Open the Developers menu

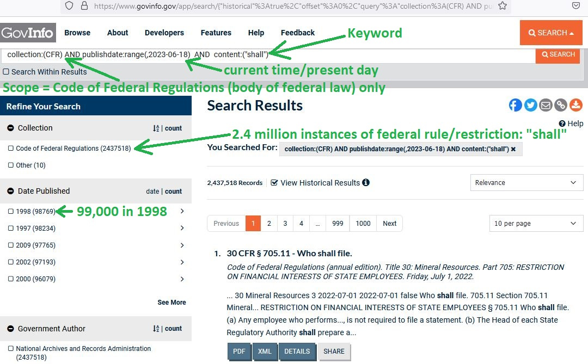(164, 33)
